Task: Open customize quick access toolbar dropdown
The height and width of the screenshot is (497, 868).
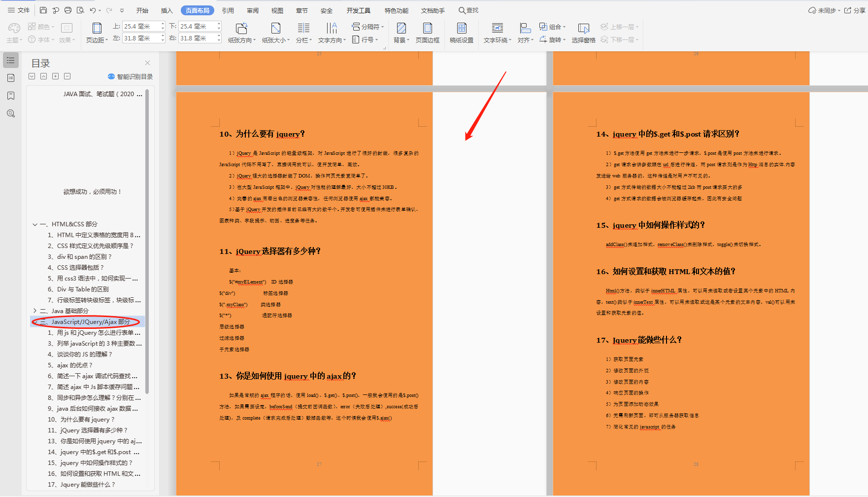Action: click(122, 10)
